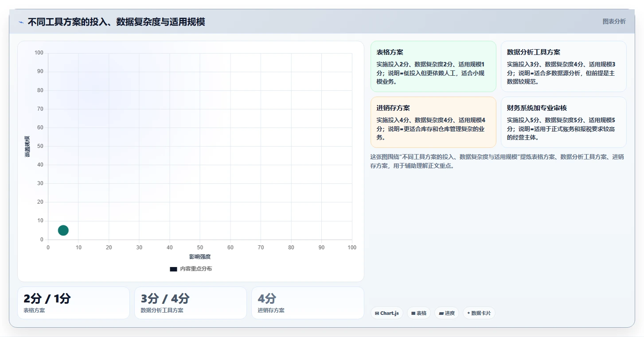Click the Chart.js tag icon
Viewport: 644px width, 337px height.
point(377,313)
